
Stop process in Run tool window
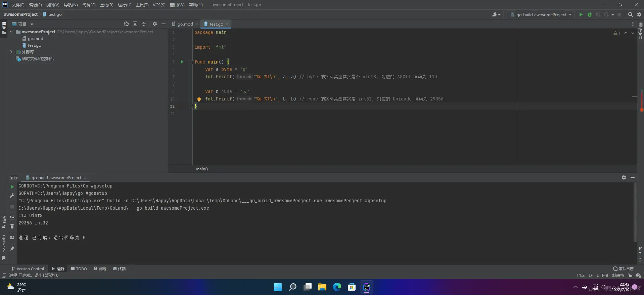(x=12, y=207)
